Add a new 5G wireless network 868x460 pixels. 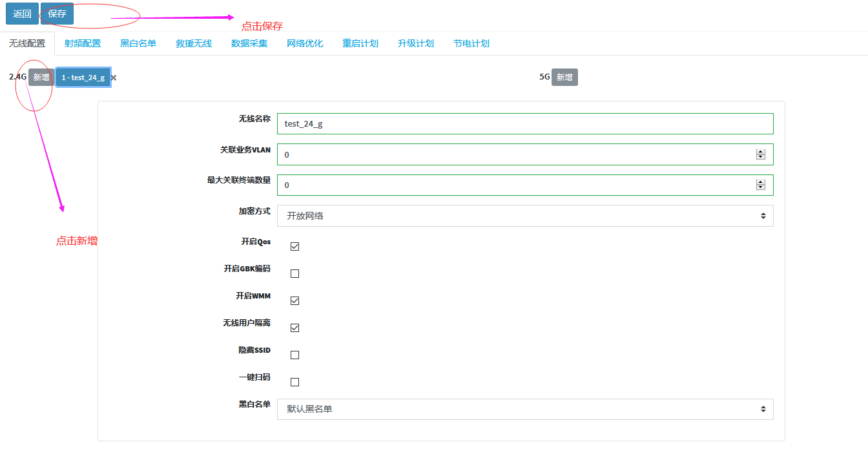coord(564,77)
